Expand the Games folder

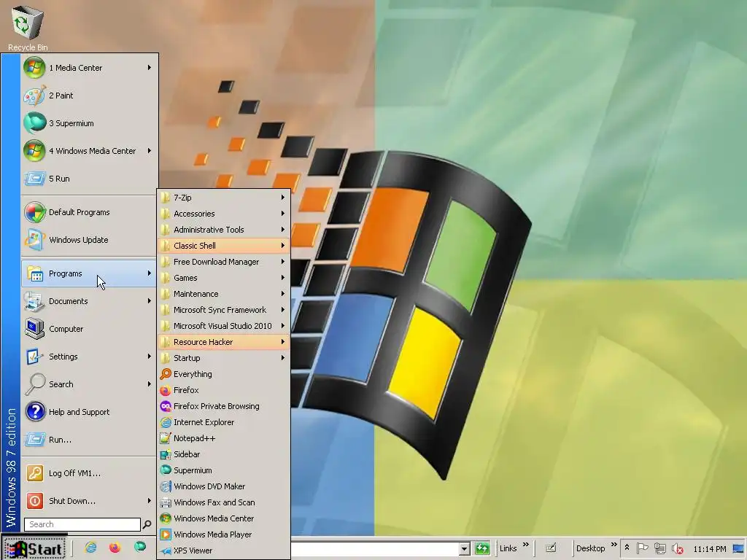pos(223,278)
